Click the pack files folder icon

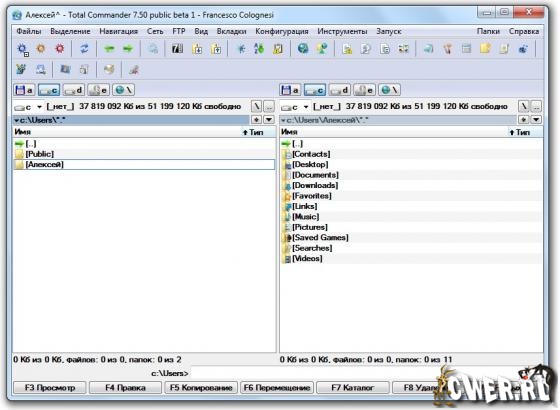pyautogui.click(x=197, y=48)
